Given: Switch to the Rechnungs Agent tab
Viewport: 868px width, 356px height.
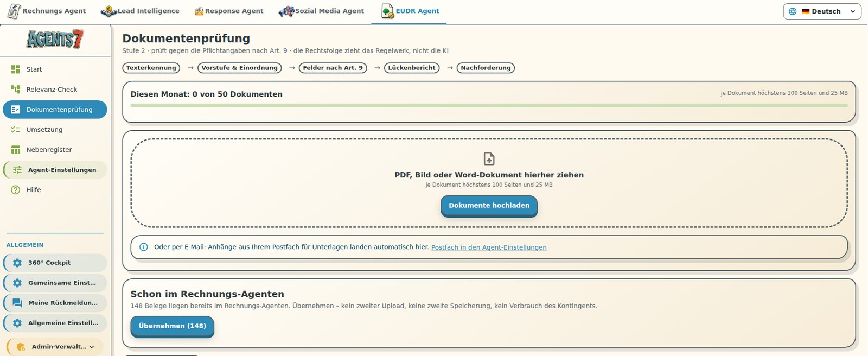Looking at the screenshot, I should (47, 11).
